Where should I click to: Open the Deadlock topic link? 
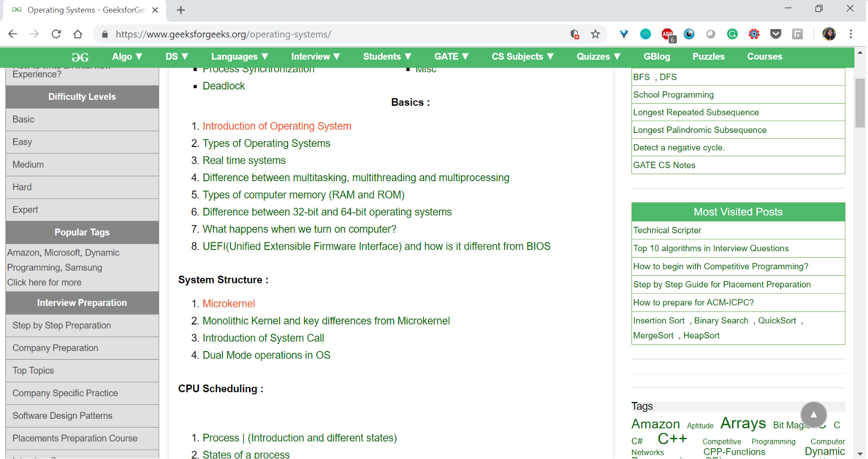tap(224, 86)
